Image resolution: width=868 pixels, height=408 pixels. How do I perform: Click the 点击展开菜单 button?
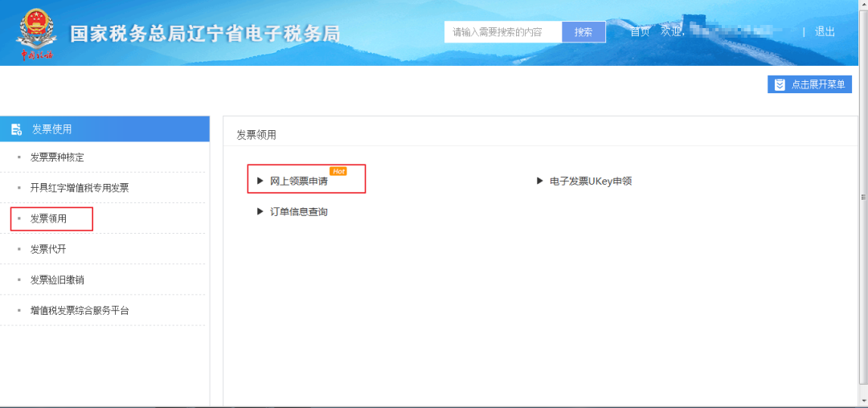click(x=809, y=85)
